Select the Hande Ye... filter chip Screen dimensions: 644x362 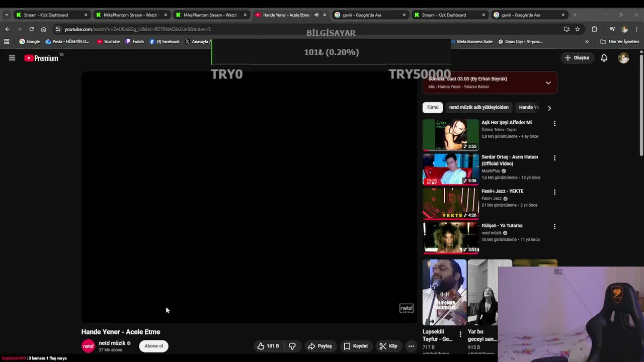pos(528,107)
